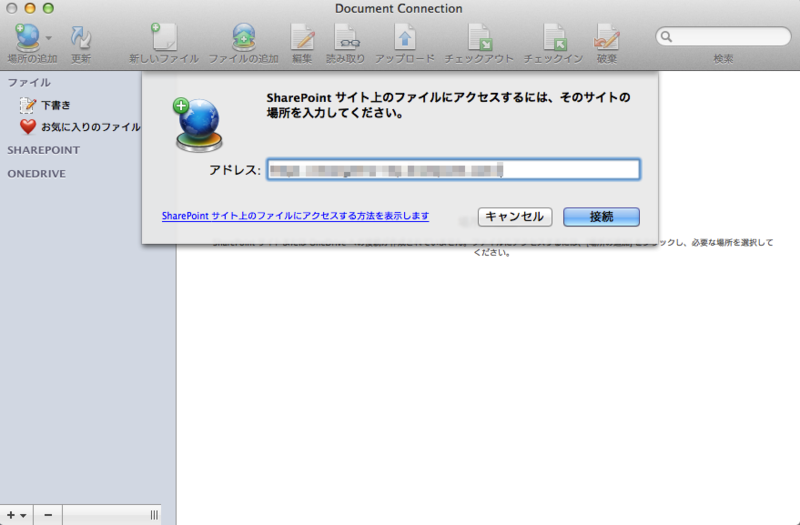Click the 更新 refresh icon
Image resolution: width=800 pixels, height=525 pixels.
[x=81, y=38]
